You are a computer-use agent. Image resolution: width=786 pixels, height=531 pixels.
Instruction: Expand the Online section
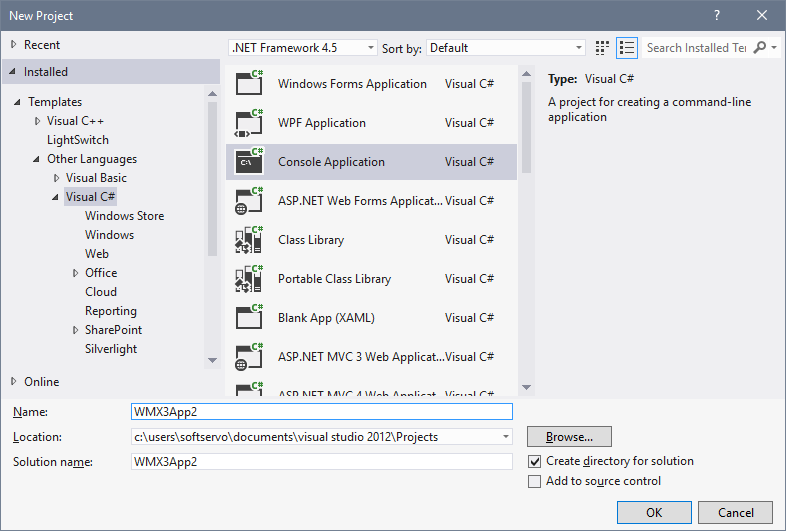14,382
